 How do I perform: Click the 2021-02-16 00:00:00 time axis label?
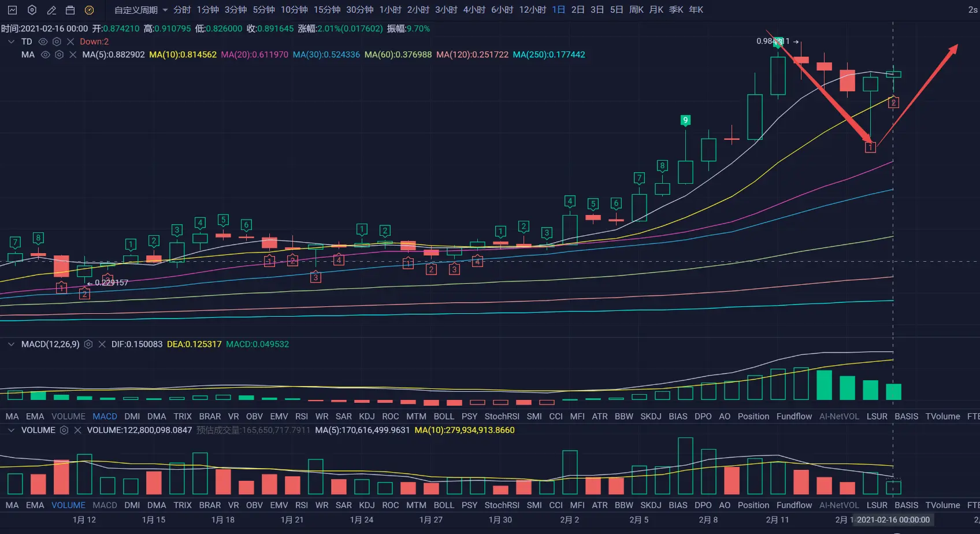point(893,520)
